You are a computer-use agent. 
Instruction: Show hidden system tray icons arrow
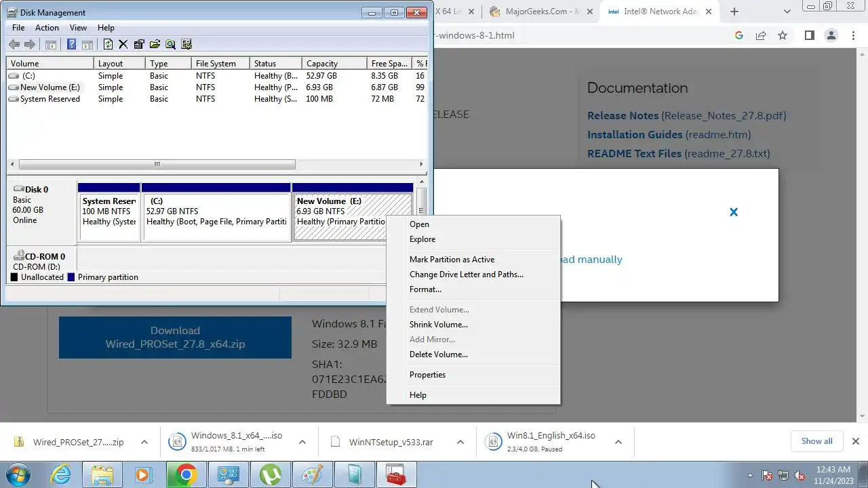coord(750,475)
